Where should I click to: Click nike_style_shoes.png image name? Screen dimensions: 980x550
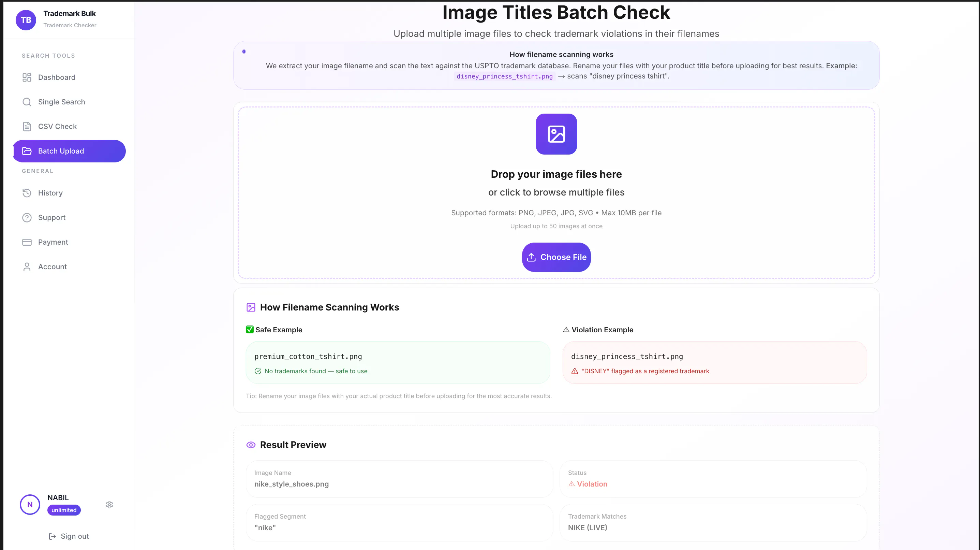(292, 484)
